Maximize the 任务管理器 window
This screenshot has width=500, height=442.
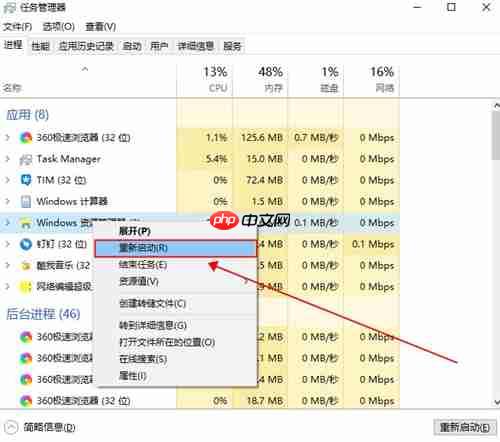pyautogui.click(x=451, y=7)
